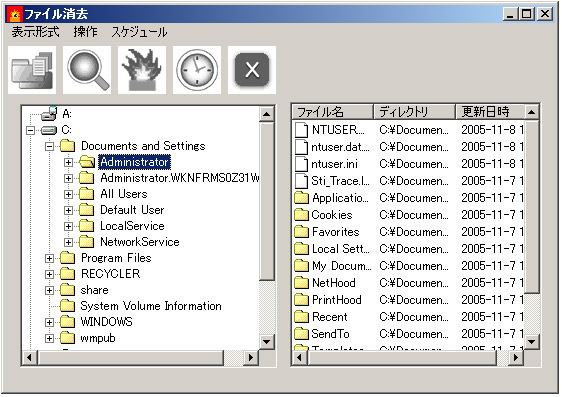Click the app icon in title bar
The image size is (562, 397).
[x=15, y=14]
